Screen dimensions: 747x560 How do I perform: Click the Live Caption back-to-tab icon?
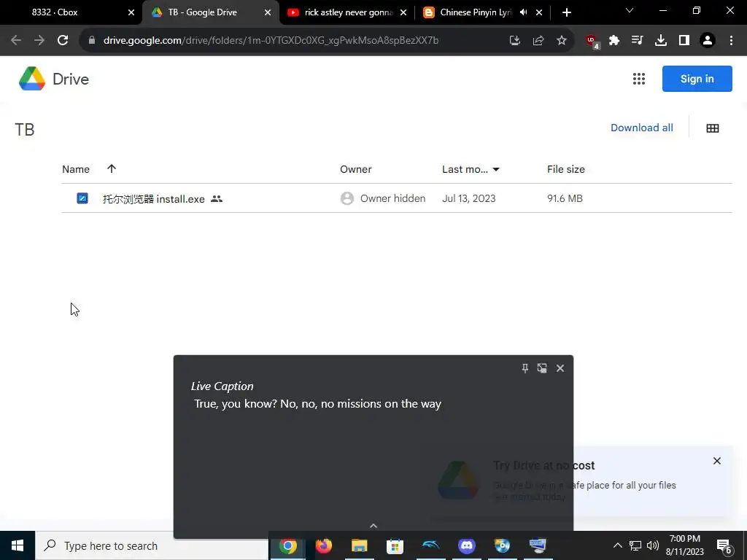542,368
